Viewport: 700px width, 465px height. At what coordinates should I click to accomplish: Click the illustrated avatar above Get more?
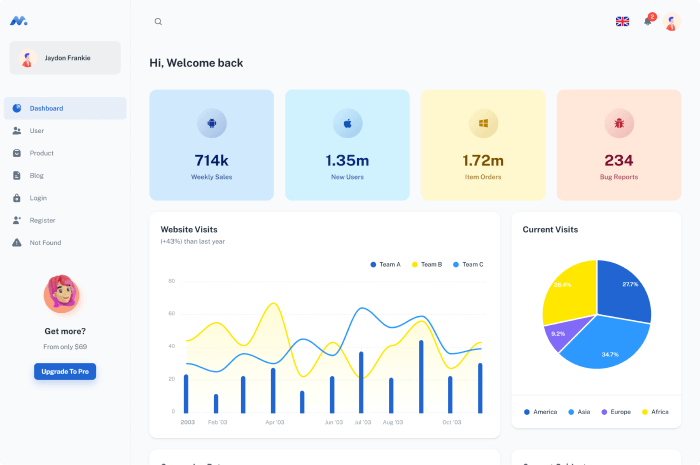[62, 294]
